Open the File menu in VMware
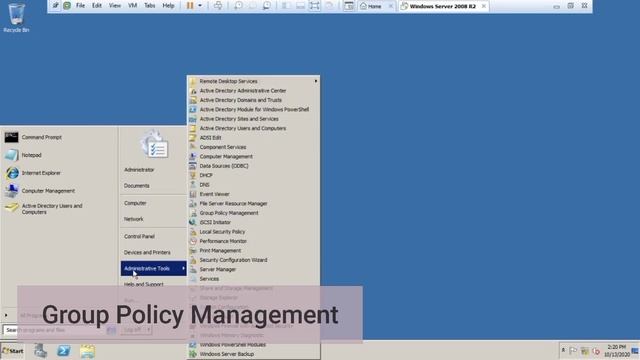Screen dimensions: 640x360 (80, 6)
